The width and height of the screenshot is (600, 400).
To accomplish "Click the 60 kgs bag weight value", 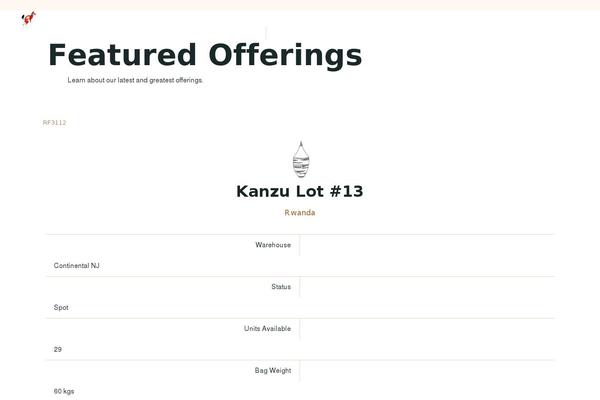I will pyautogui.click(x=64, y=391).
